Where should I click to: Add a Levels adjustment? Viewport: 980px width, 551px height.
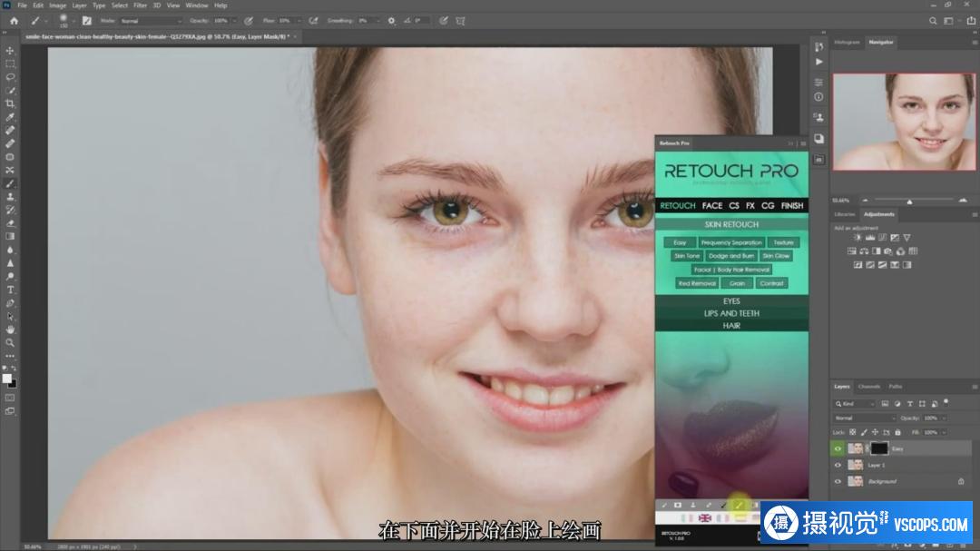[x=870, y=238]
